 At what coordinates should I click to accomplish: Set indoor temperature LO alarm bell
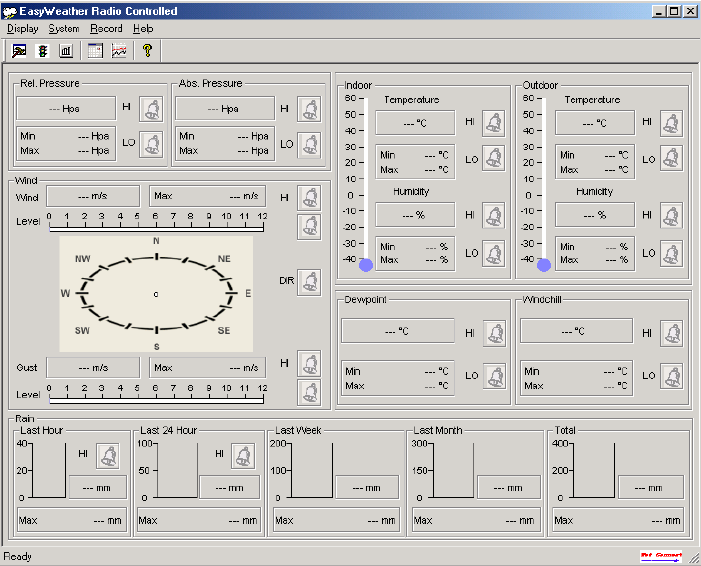coord(494,158)
